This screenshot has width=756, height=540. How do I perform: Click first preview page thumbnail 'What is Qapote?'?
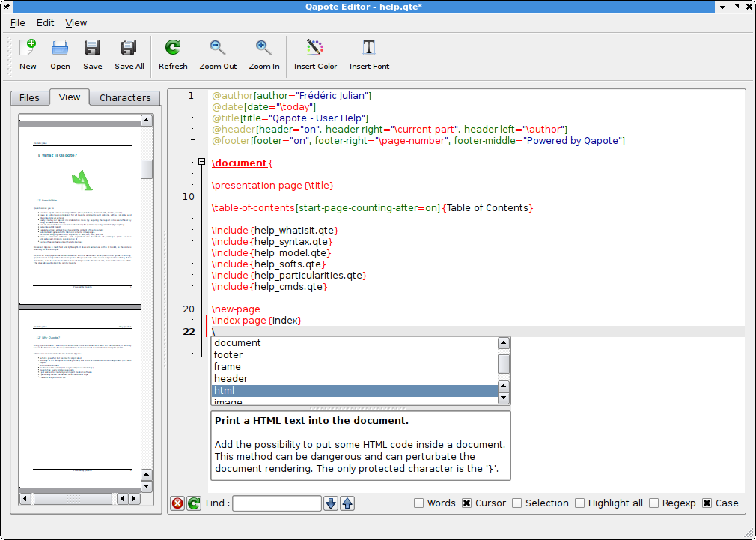tap(80, 215)
